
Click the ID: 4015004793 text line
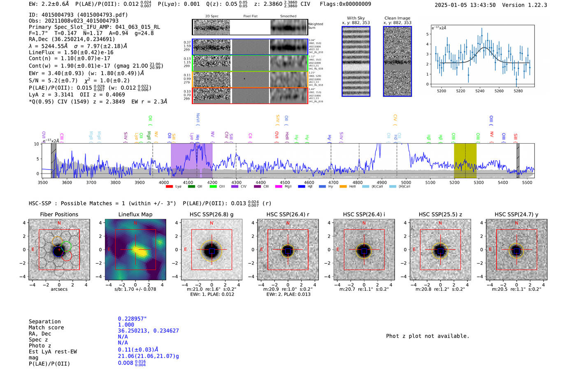(78, 15)
